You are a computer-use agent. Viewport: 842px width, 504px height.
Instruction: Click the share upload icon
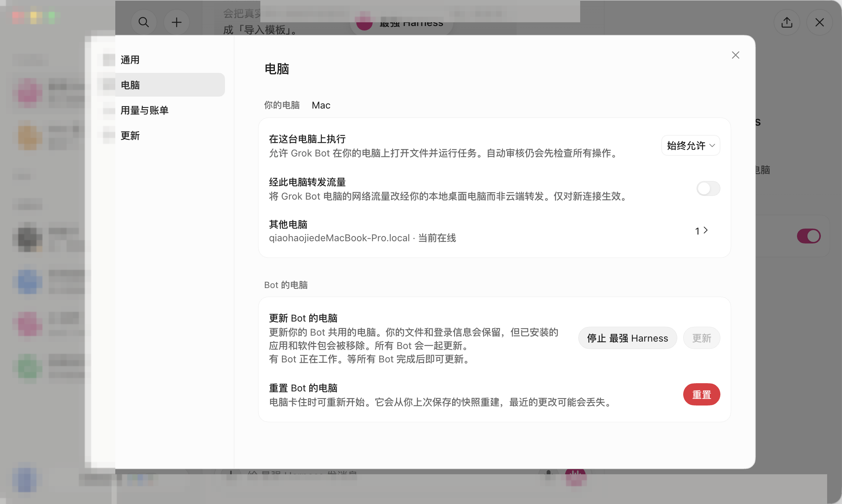coord(787,22)
